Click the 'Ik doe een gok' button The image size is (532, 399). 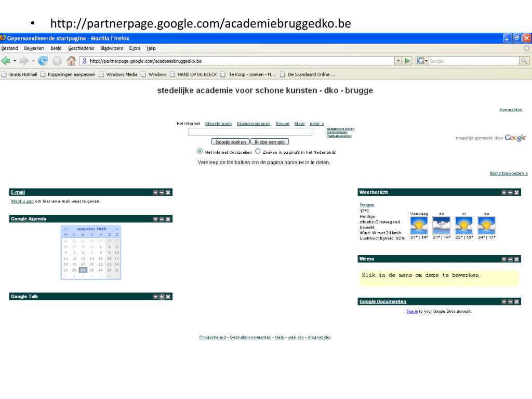pos(270,142)
